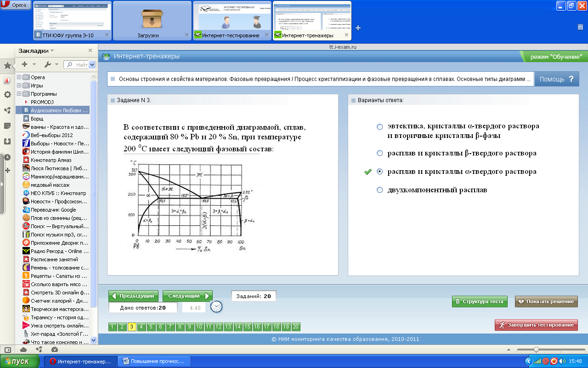Click the Интернет-тренажеры globe logo icon

click(x=106, y=56)
